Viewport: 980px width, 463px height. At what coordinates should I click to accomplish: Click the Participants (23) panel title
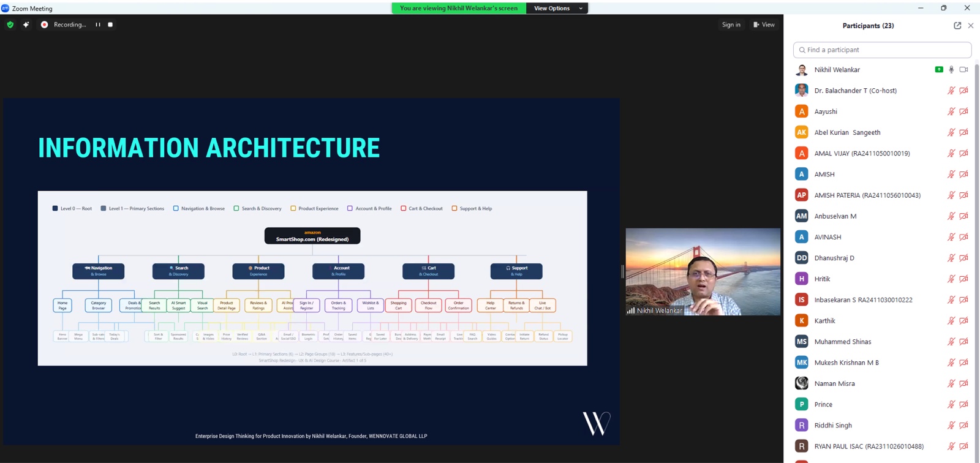point(868,26)
